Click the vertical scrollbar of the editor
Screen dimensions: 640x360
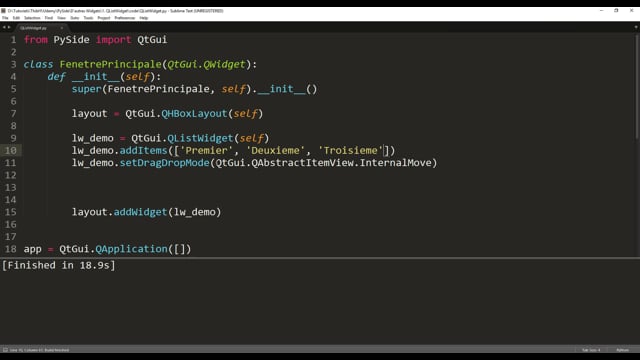636,87
